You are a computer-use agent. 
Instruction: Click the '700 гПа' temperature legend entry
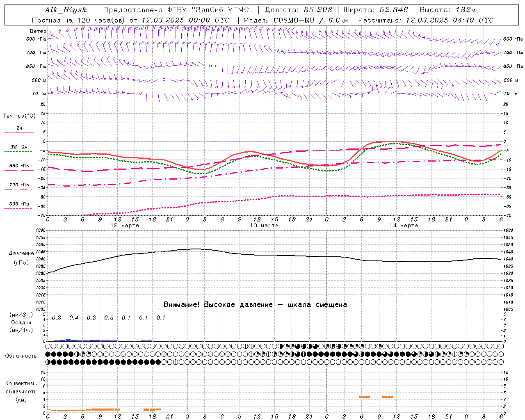coord(19,185)
